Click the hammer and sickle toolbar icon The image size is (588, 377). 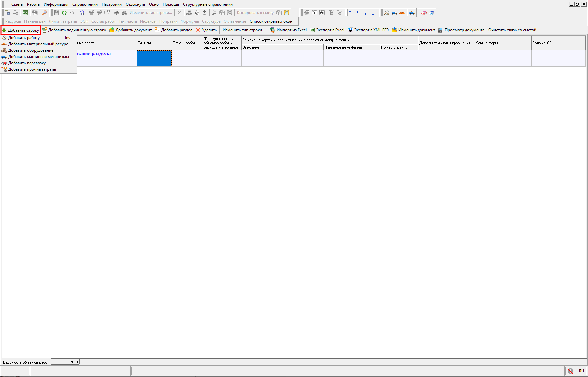[x=386, y=13]
